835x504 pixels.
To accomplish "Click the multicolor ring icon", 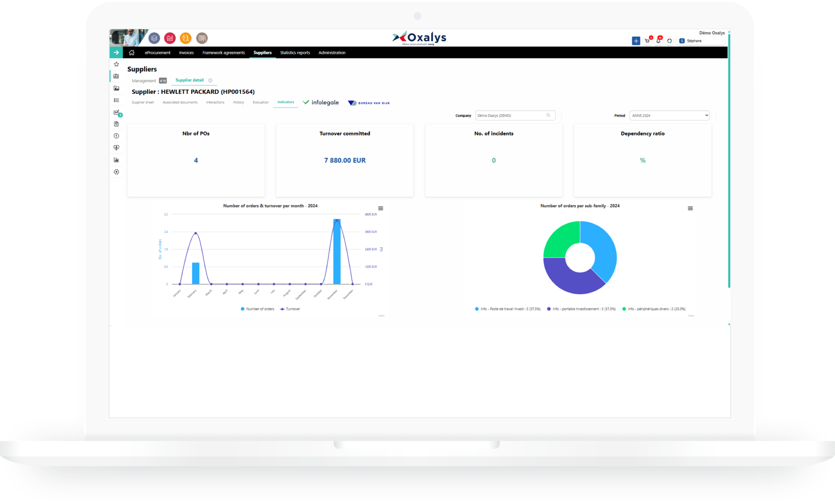I will click(x=669, y=41).
